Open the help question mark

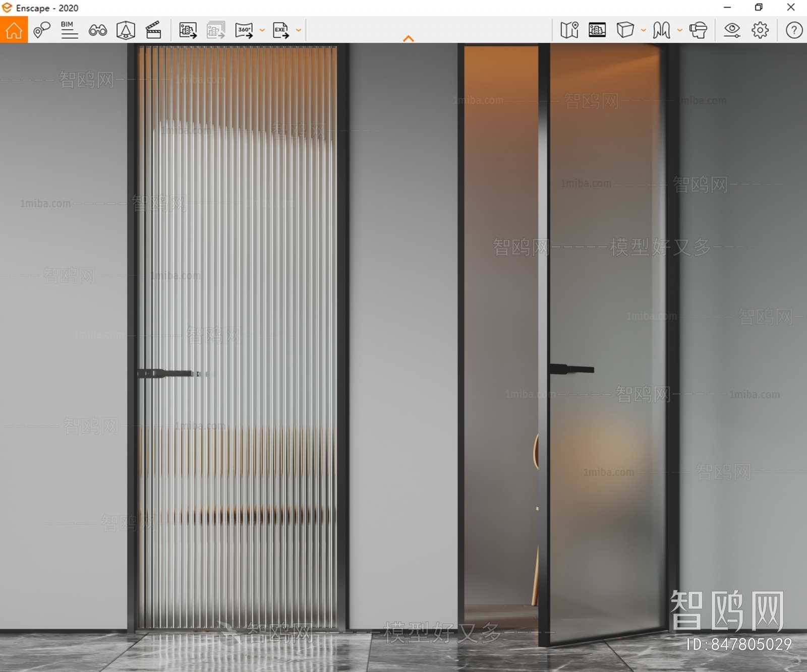coord(794,30)
